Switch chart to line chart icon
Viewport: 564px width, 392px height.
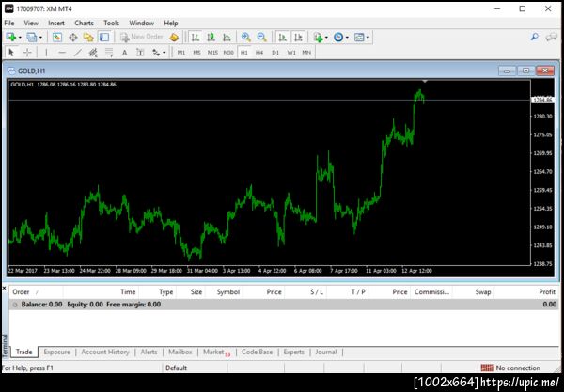point(227,37)
